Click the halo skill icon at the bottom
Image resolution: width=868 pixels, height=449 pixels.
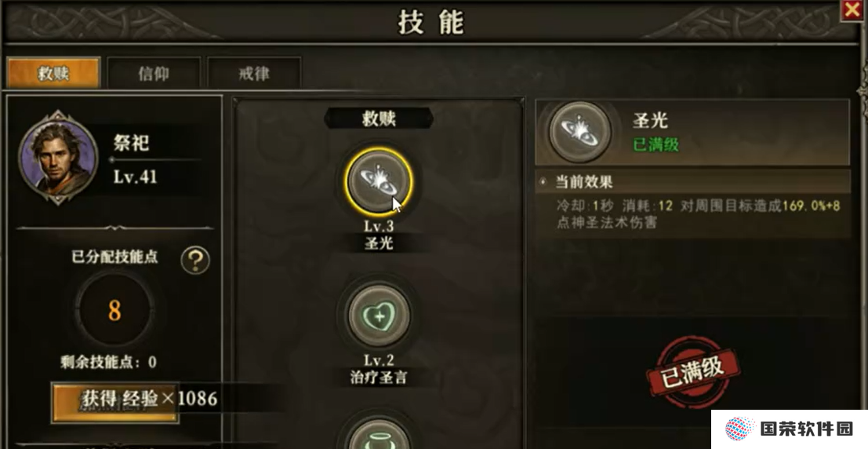[x=379, y=434]
